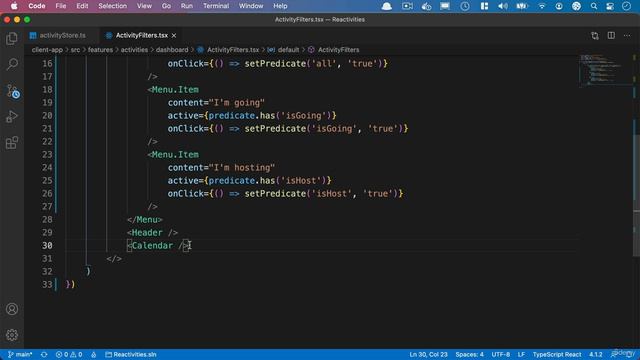The width and height of the screenshot is (640, 360).
Task: Open Source Control view with pending badge
Action: point(12,91)
